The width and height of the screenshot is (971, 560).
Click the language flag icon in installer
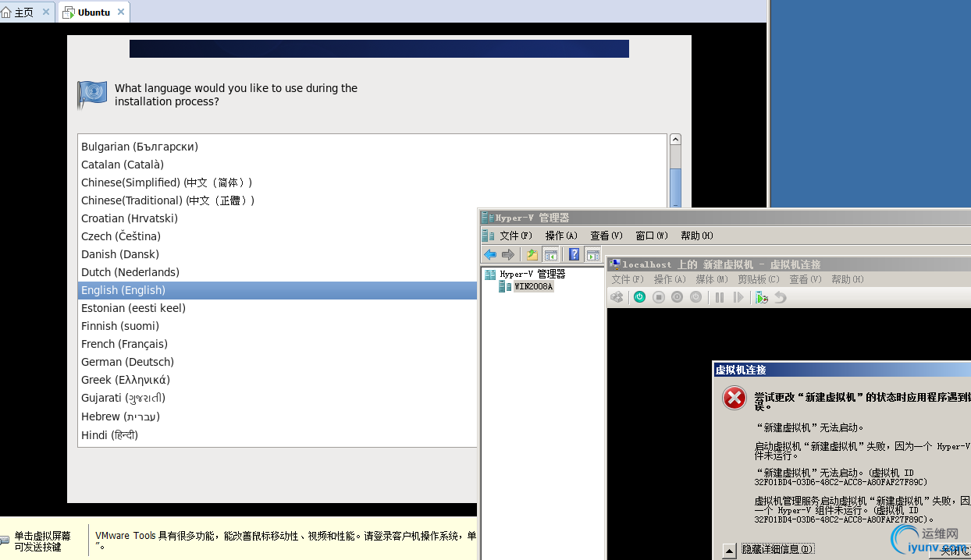pyautogui.click(x=92, y=94)
